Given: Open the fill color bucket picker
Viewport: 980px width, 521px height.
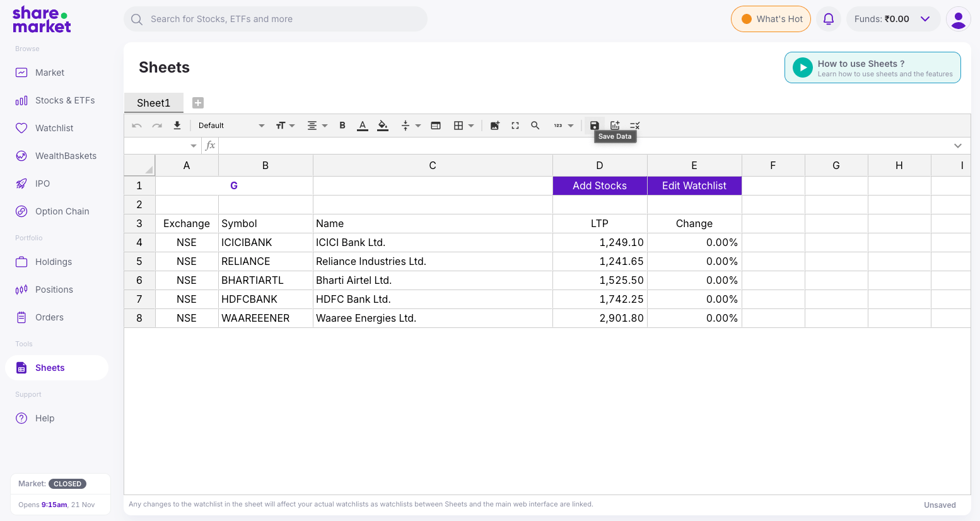Looking at the screenshot, I should [x=383, y=126].
